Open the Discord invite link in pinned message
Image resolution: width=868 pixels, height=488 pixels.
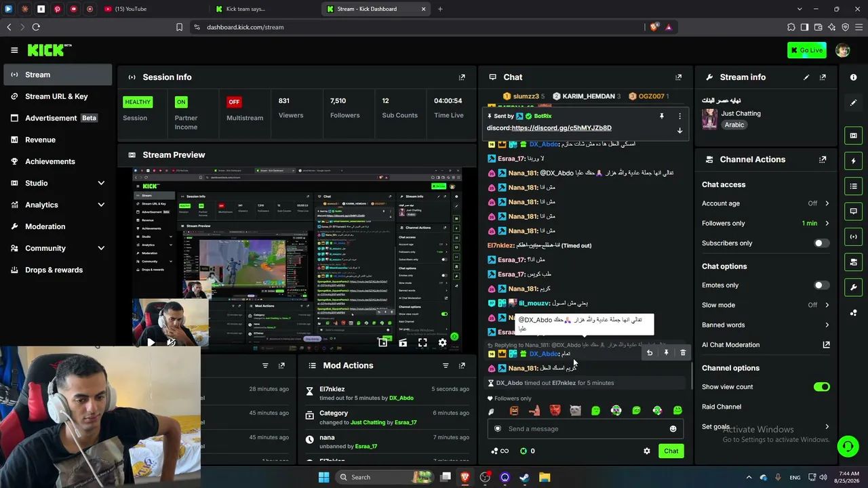(561, 128)
